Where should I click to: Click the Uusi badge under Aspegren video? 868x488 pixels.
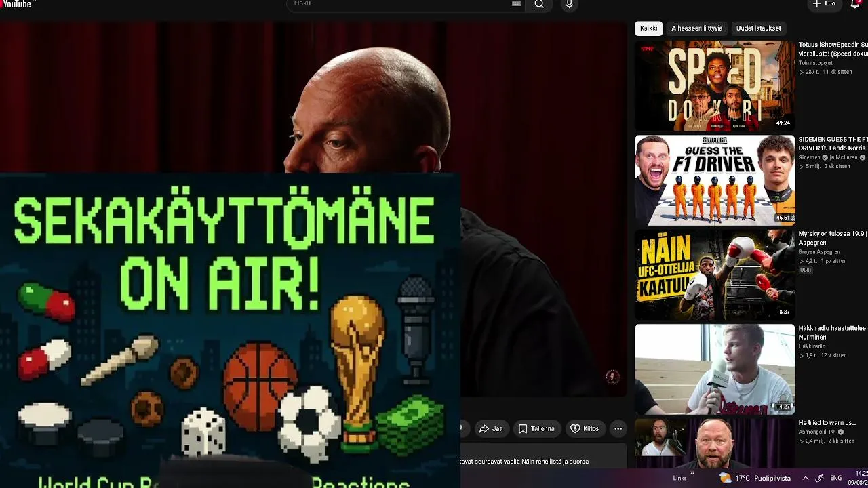tap(806, 270)
